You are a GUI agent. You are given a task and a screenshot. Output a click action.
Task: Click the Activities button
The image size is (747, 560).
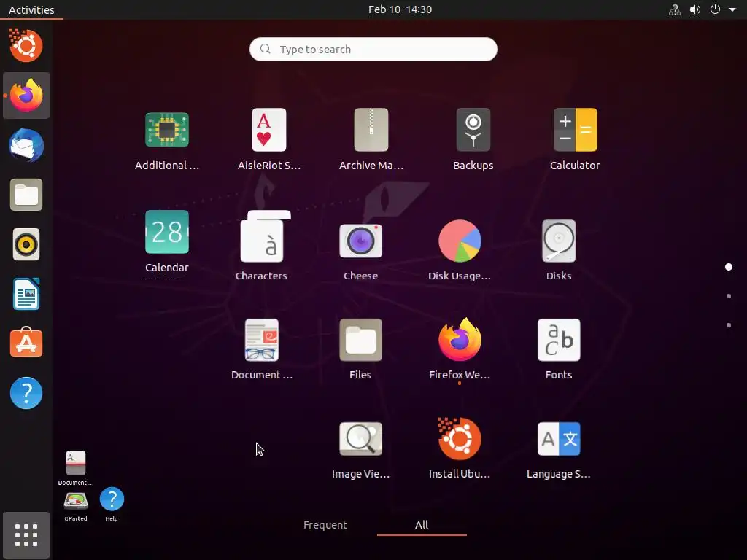pyautogui.click(x=31, y=9)
